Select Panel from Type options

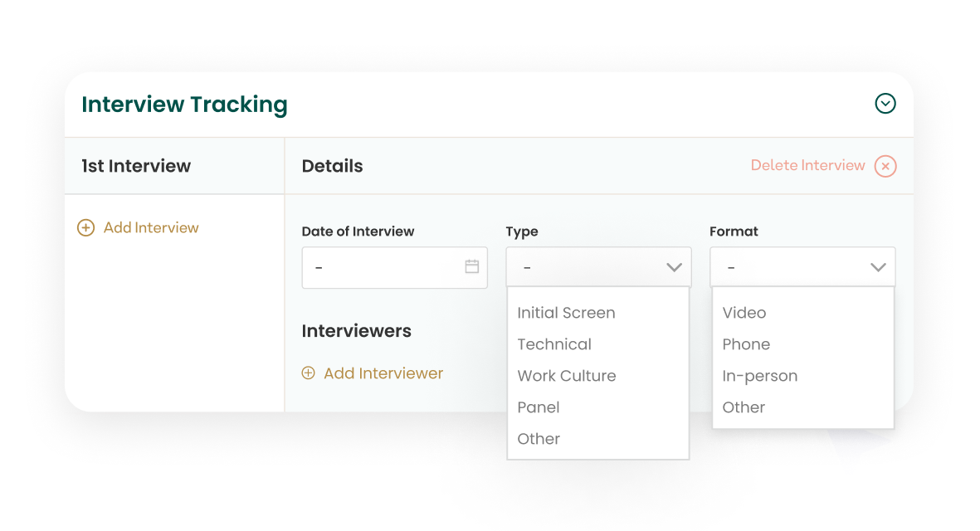[x=539, y=407]
